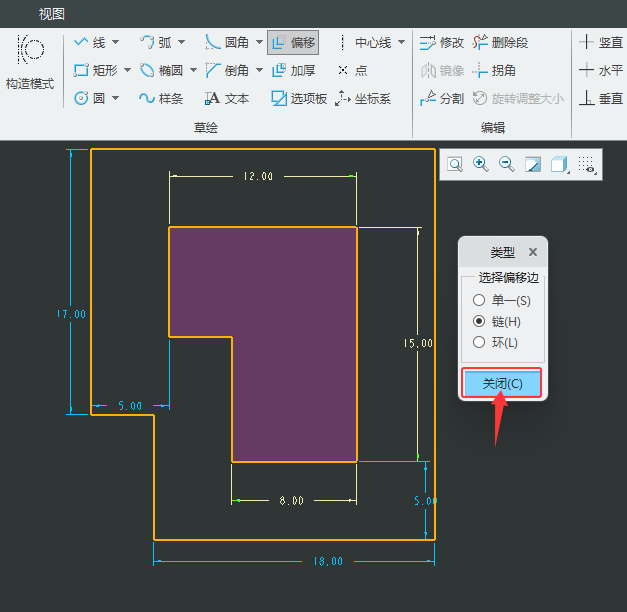Click the 17.00 dimension value
The width and height of the screenshot is (627, 612).
tap(71, 314)
